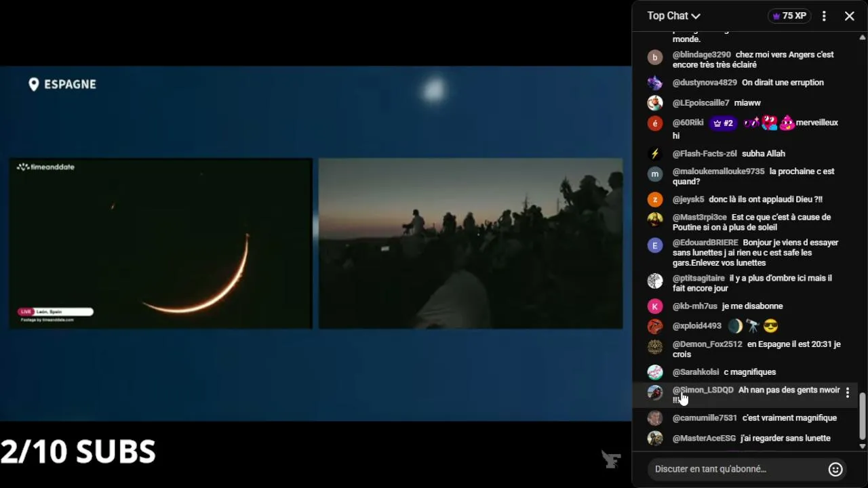
Task: Click @ptitsagitaire avatar
Action: (654, 281)
